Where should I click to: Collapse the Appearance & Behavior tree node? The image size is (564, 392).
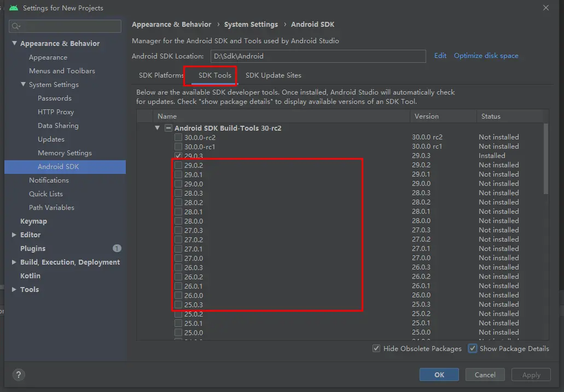click(x=14, y=43)
